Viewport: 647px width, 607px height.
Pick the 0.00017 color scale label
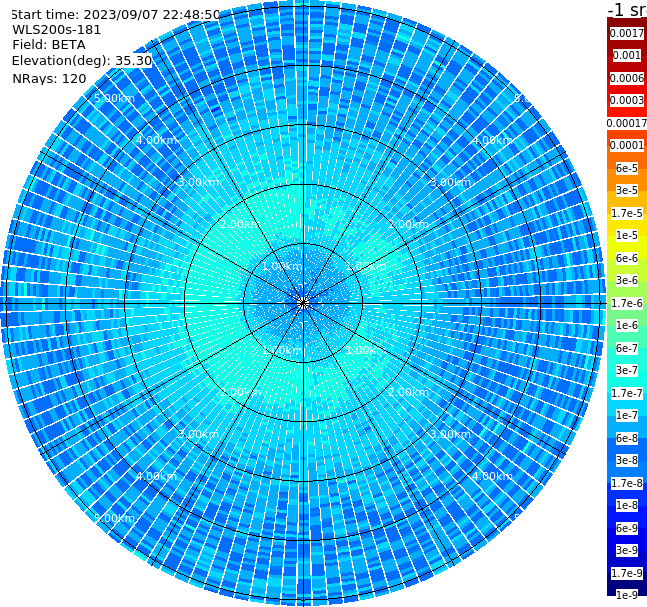point(627,123)
